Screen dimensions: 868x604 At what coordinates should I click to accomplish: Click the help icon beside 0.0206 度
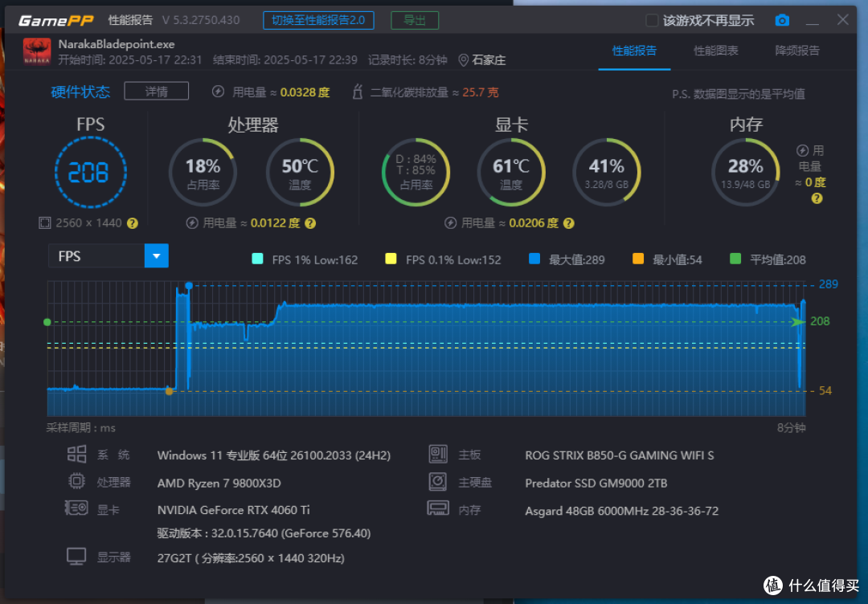coord(568,223)
